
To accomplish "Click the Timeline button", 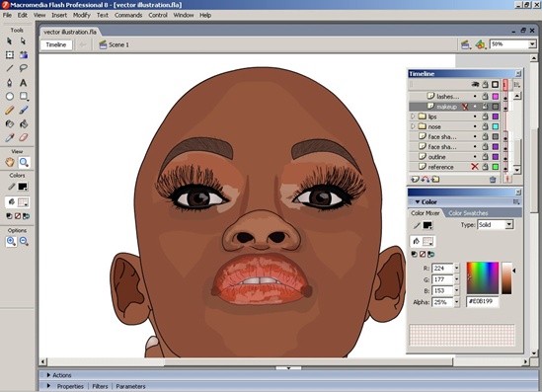I will point(56,44).
